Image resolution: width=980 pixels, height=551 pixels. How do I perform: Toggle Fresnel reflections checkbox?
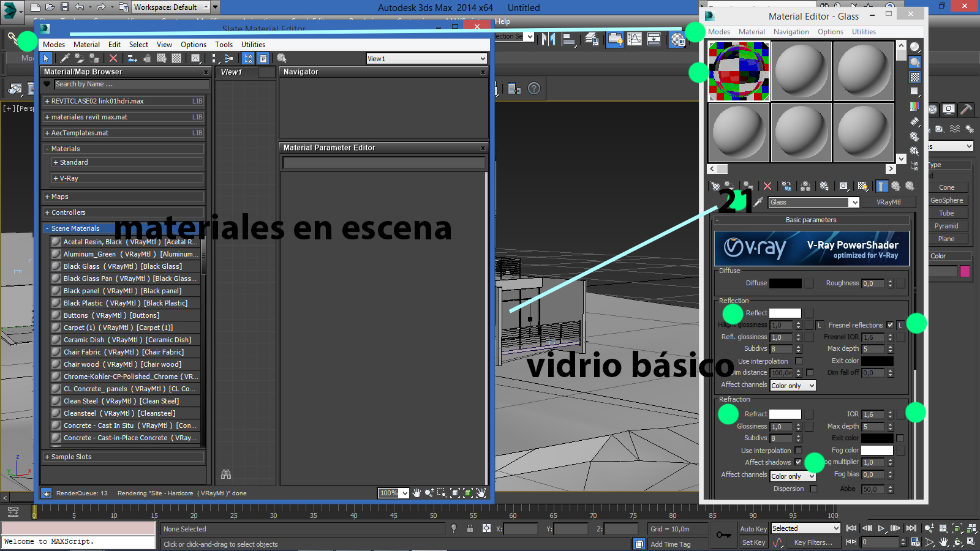click(890, 325)
